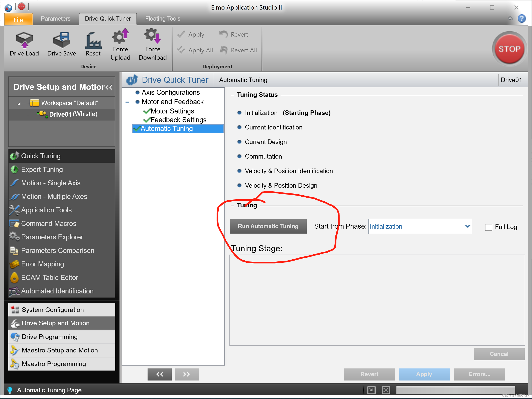532x399 pixels.
Task: Collapse the Motor and Feedback tree node
Action: click(x=127, y=102)
